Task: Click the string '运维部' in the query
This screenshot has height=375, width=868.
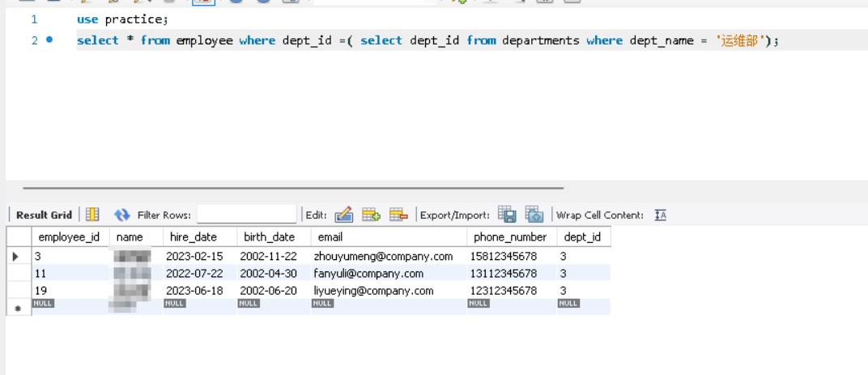Action: (741, 41)
